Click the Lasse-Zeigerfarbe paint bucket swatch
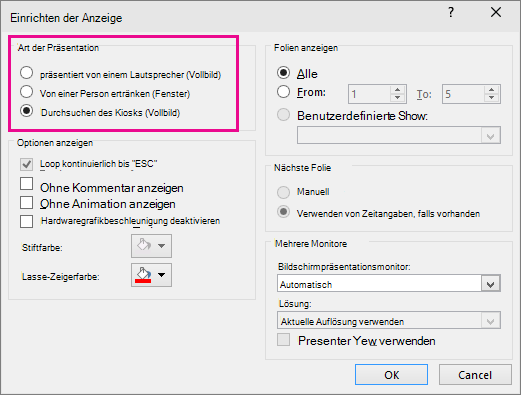This screenshot has height=395, width=521. tap(143, 275)
